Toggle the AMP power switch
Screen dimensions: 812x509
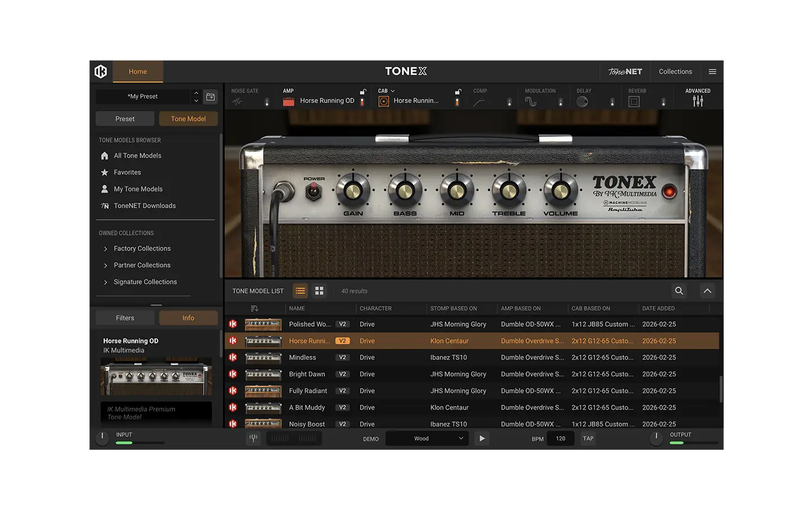click(362, 102)
